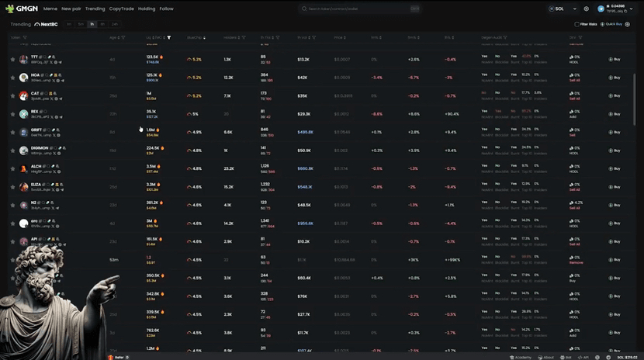Image resolution: width=644 pixels, height=360 pixels.
Task: Click the GMGN logo icon
Action: (11, 9)
